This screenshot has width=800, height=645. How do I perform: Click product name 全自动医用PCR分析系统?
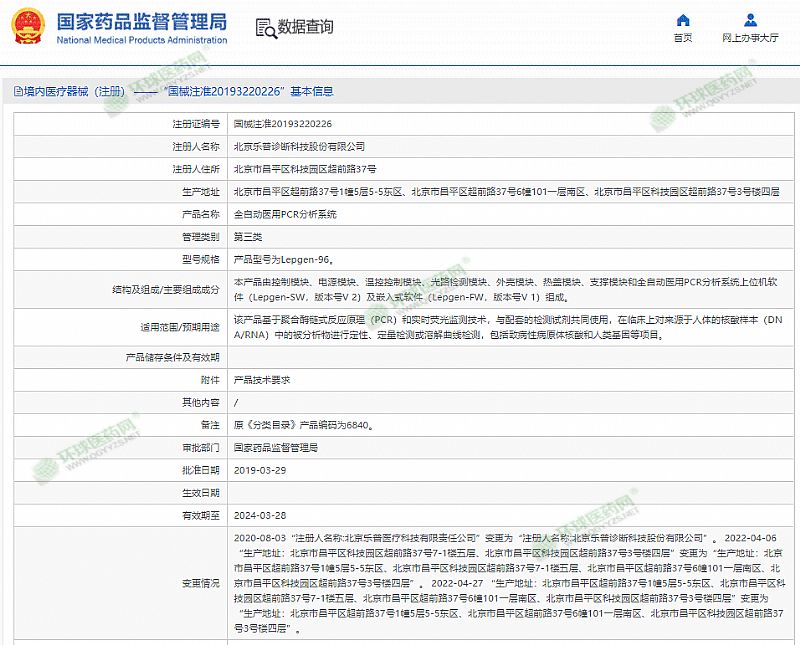(285, 214)
